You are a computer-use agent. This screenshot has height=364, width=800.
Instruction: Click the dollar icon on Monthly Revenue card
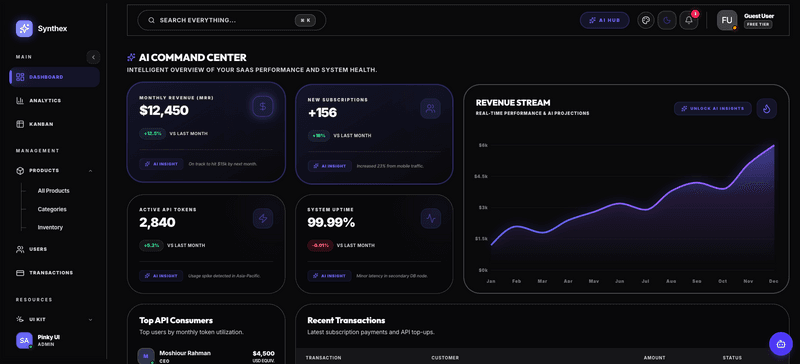(x=263, y=106)
